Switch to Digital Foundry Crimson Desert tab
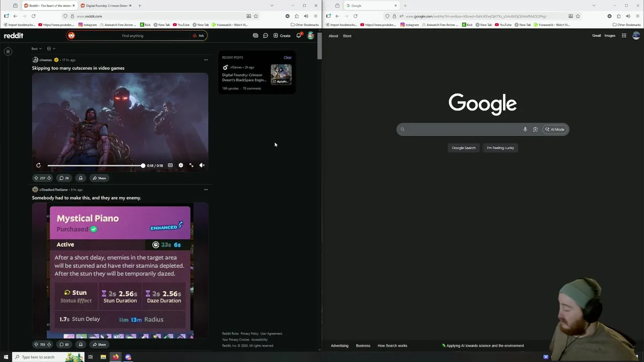644x362 pixels. tap(106, 6)
